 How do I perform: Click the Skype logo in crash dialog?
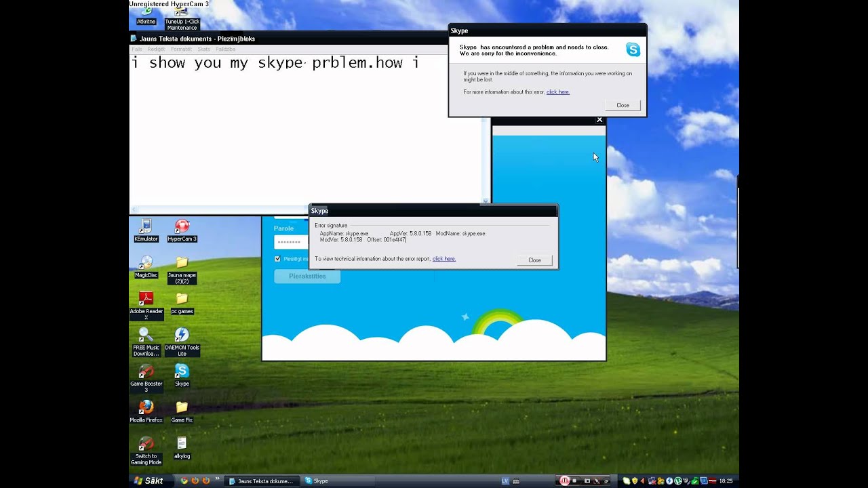click(633, 49)
